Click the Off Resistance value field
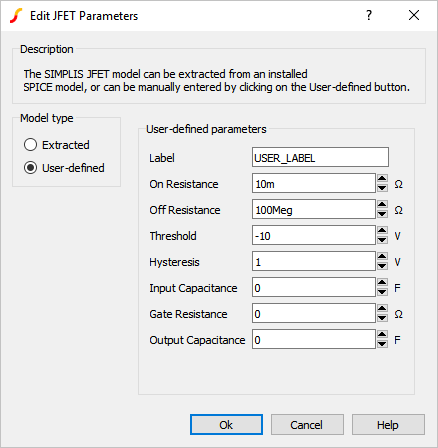The image size is (438, 448). pos(314,209)
